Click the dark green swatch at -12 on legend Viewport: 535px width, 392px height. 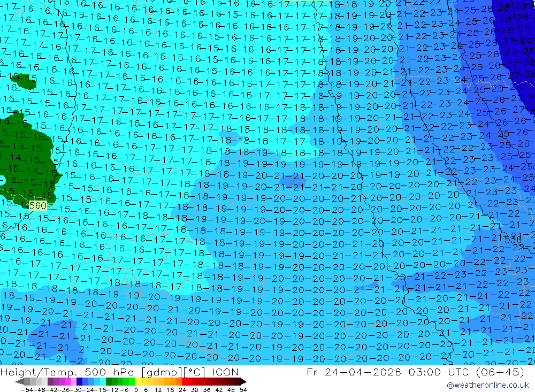pos(109,381)
